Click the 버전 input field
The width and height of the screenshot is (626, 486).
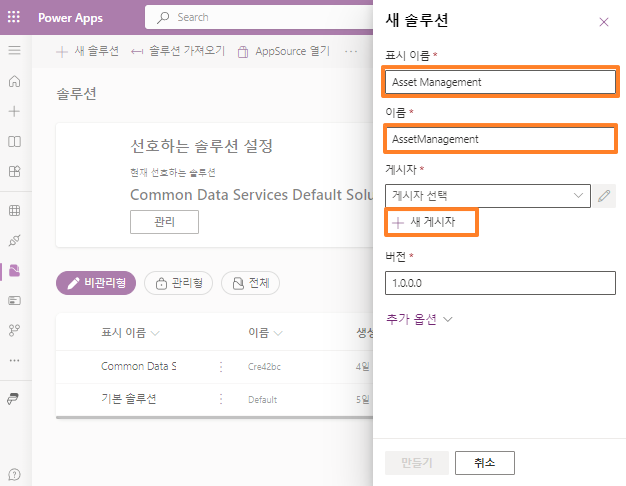(x=500, y=283)
